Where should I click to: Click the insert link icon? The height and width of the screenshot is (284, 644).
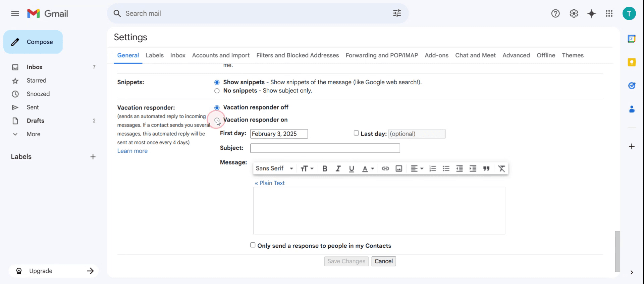pos(385,169)
